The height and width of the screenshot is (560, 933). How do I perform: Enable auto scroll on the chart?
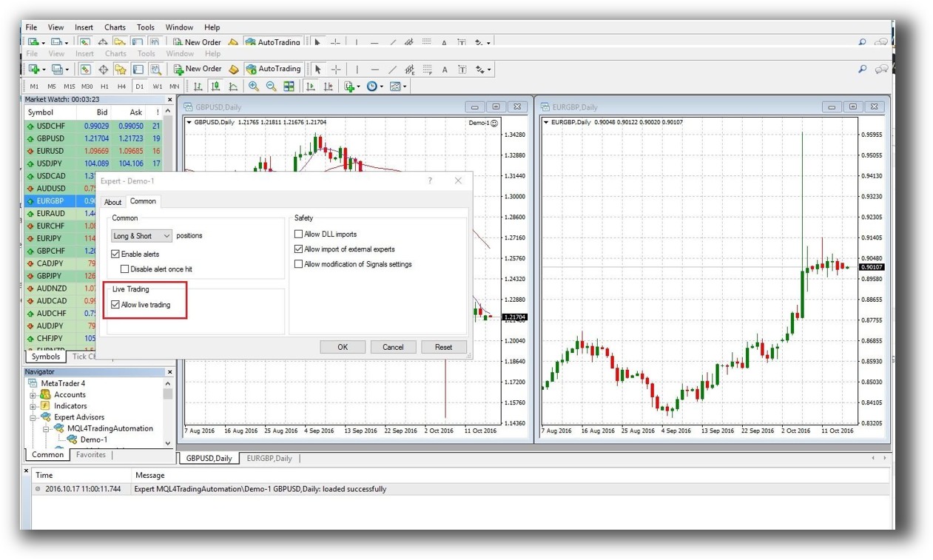point(310,87)
